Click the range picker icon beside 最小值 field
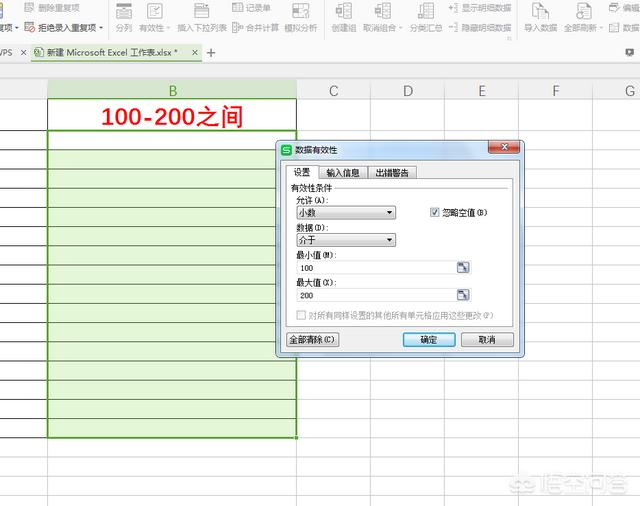The image size is (640, 506). tap(463, 268)
